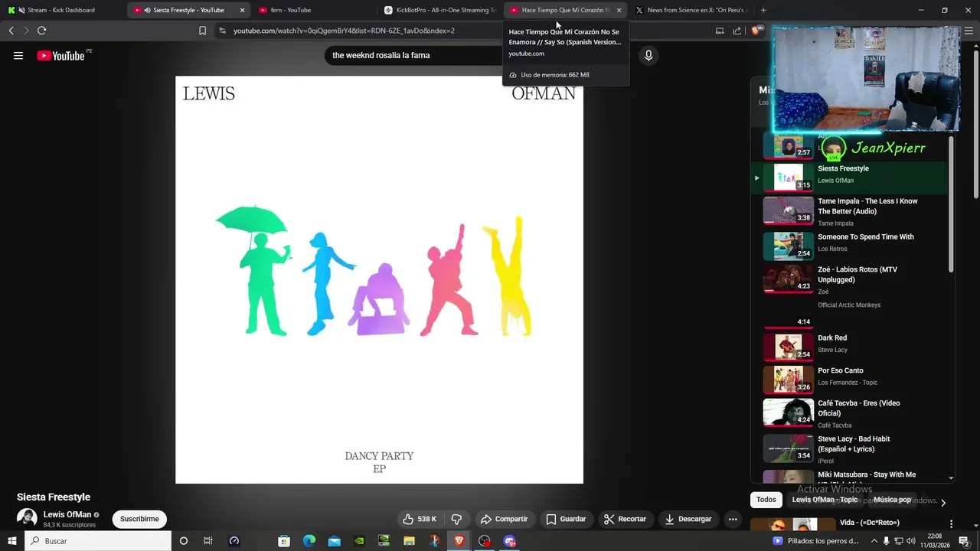Open options menu for the Vida video
This screenshot has height=551, width=980.
[x=952, y=524]
